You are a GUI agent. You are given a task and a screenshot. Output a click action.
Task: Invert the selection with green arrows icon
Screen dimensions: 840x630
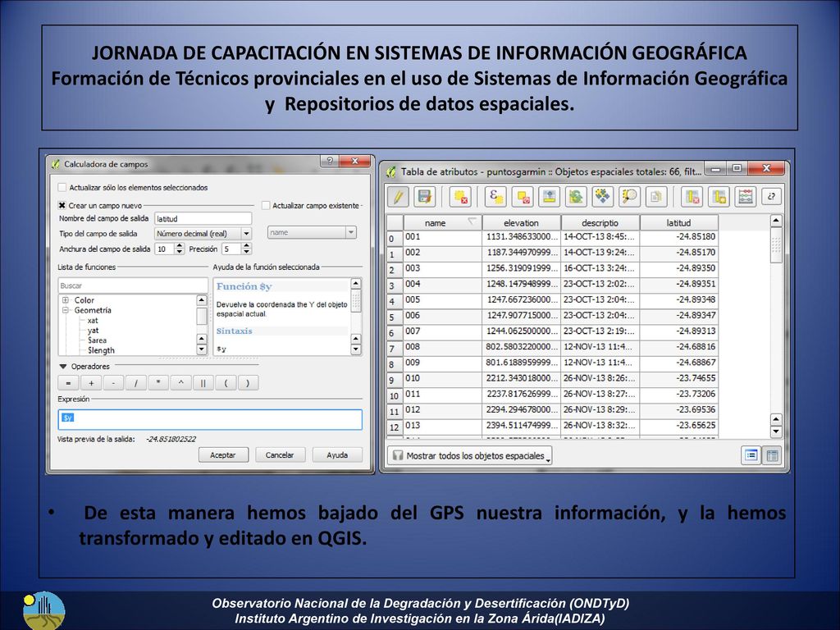tap(576, 197)
